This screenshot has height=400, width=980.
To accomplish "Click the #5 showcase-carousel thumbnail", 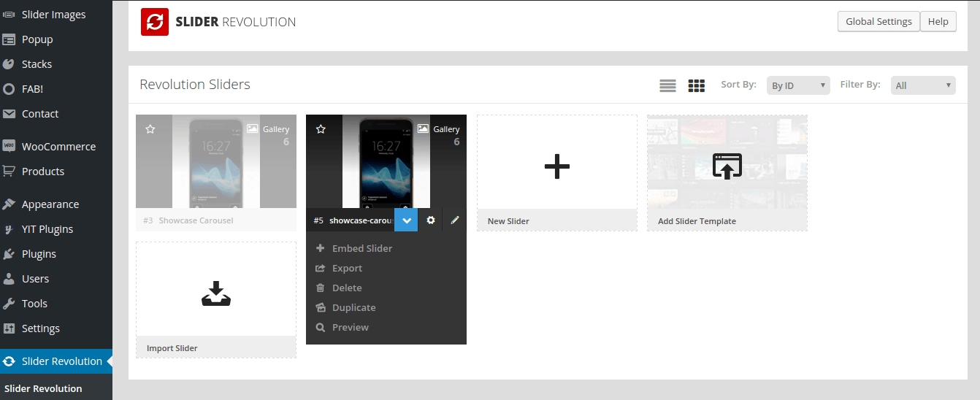I will coord(386,161).
